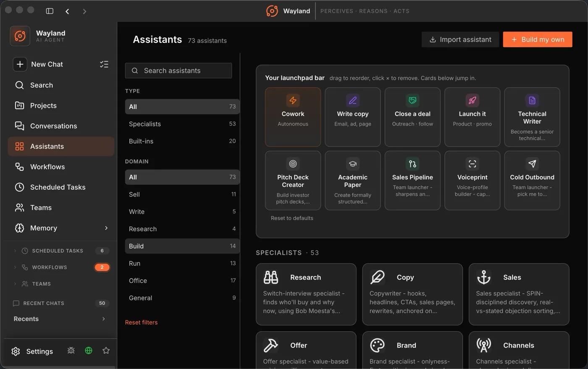This screenshot has width=588, height=369.
Task: Open Scheduled Tasks in the sidebar
Action: 61,187
